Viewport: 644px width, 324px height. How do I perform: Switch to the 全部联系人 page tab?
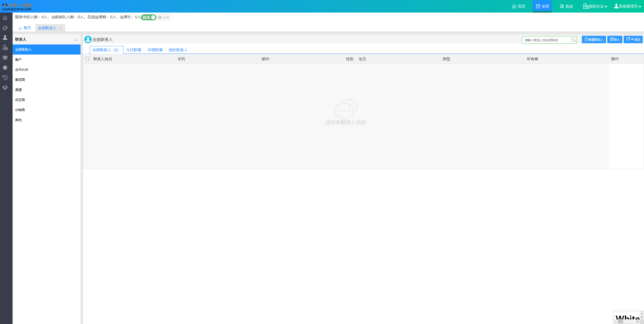47,28
